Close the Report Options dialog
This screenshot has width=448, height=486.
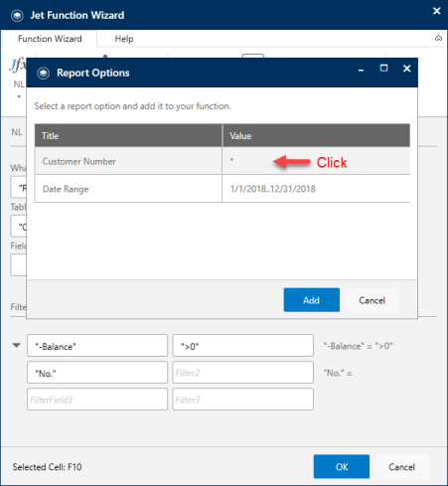[407, 69]
